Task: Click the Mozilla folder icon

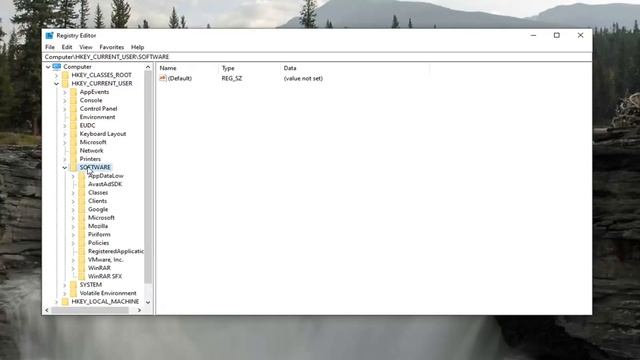Action: [82, 226]
